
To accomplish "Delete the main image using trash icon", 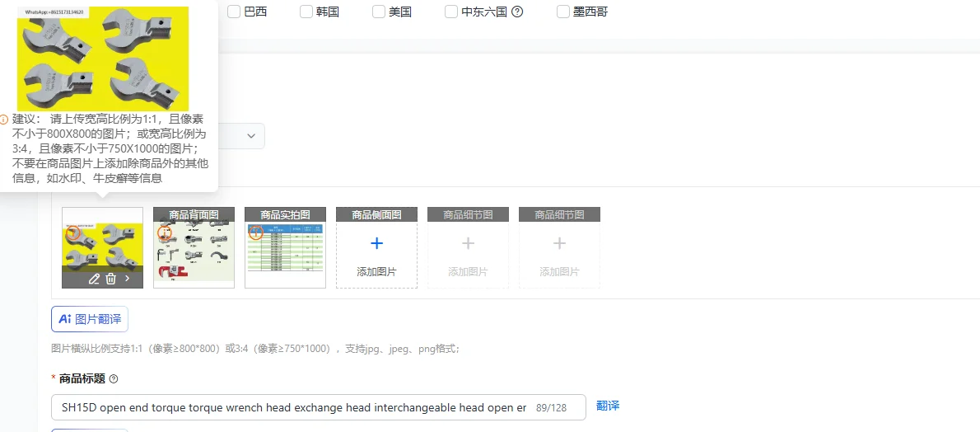I will tap(110, 279).
